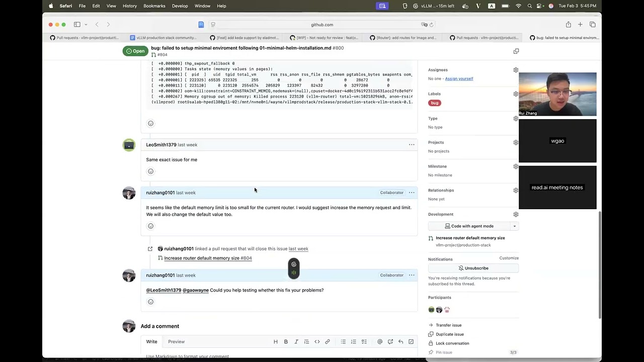Screen dimensions: 644x362
Task: Switch to '[WIP] - Not ready for review' tab
Action: coord(324,38)
